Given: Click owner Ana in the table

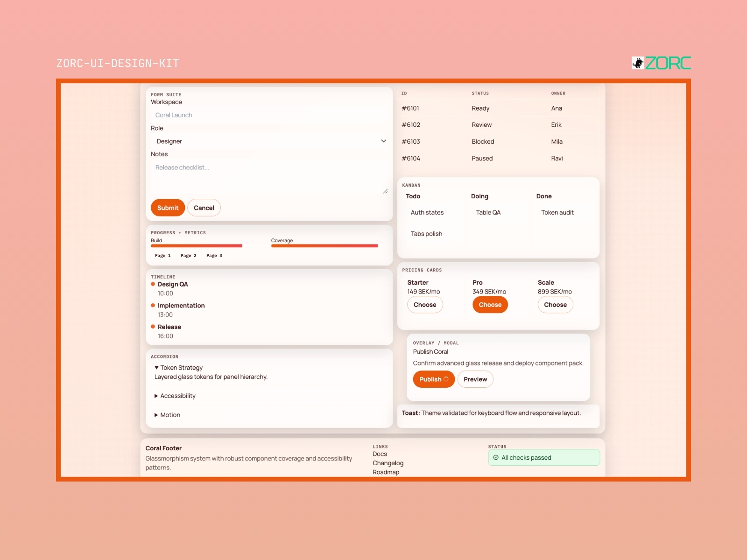Looking at the screenshot, I should (x=557, y=108).
